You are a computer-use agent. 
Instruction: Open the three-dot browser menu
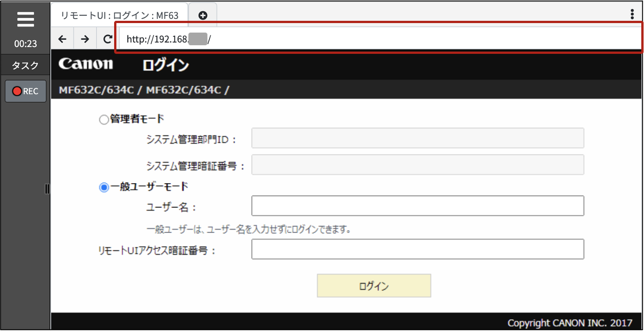pos(632,14)
